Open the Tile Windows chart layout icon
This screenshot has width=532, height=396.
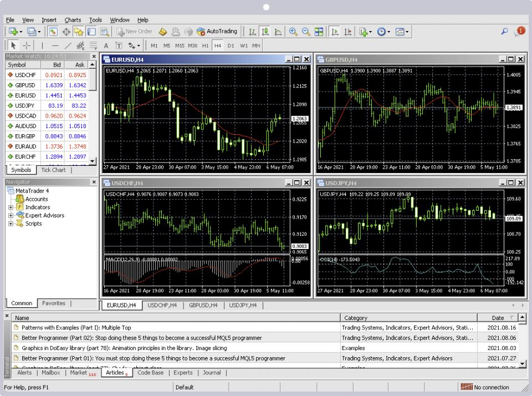(319, 32)
